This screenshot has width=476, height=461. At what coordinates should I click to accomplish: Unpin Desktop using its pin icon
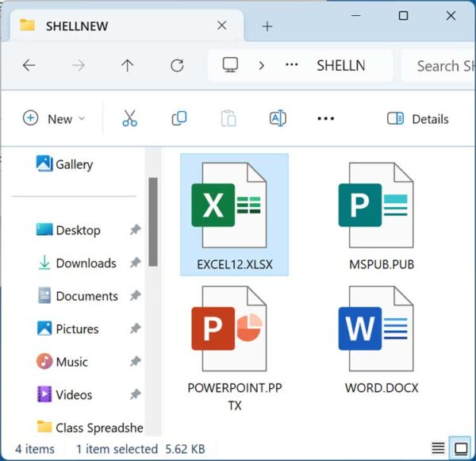tap(136, 229)
